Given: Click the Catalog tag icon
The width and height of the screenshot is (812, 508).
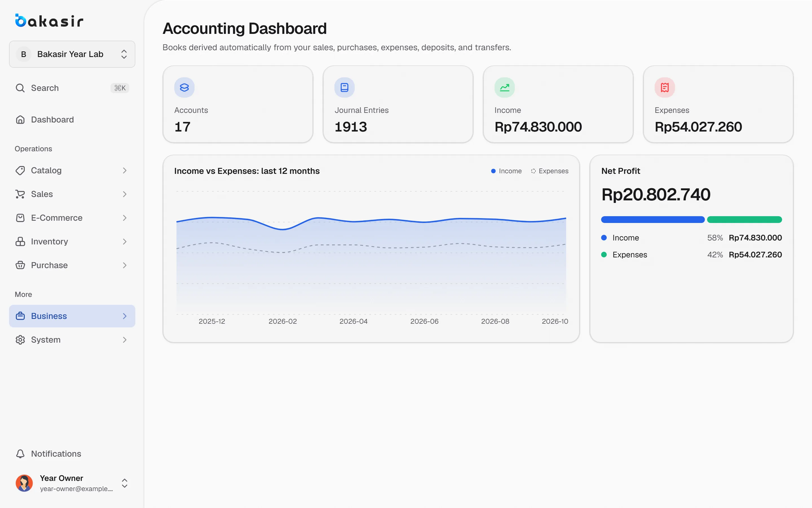Looking at the screenshot, I should (20, 170).
